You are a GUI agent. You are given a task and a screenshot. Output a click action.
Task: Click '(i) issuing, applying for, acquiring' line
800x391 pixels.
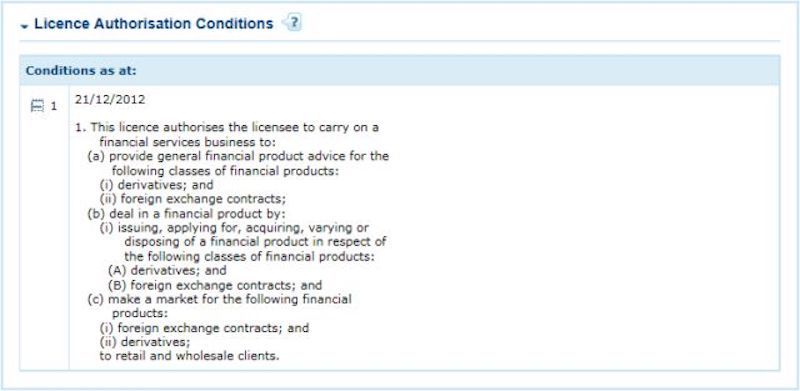[x=234, y=227]
